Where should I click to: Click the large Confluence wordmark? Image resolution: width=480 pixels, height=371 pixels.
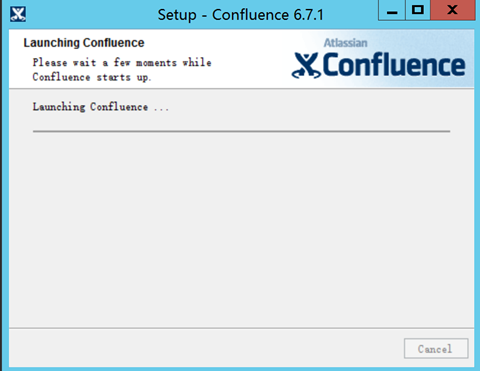coord(394,64)
